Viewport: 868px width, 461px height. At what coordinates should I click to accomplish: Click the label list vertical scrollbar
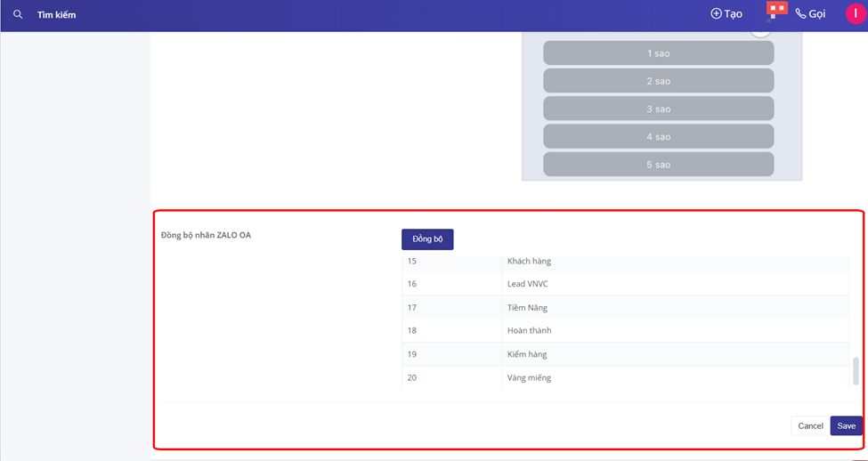pos(856,371)
